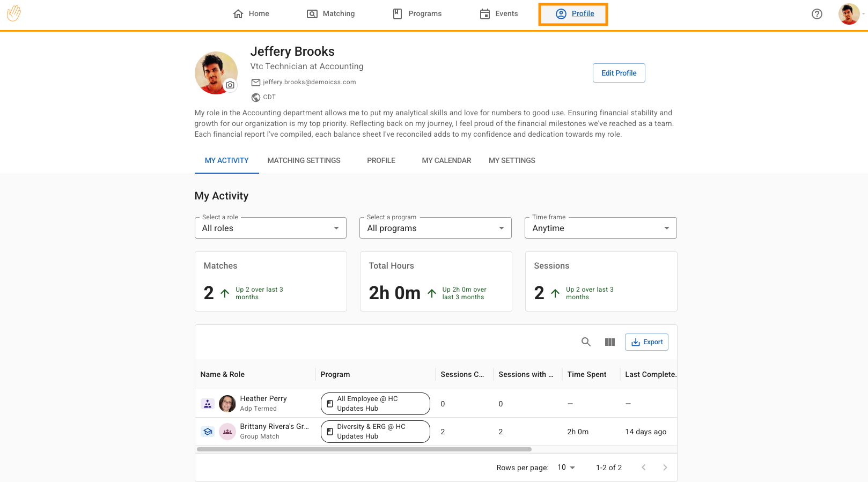The image size is (868, 482).
Task: Export the activity table
Action: [646, 342]
